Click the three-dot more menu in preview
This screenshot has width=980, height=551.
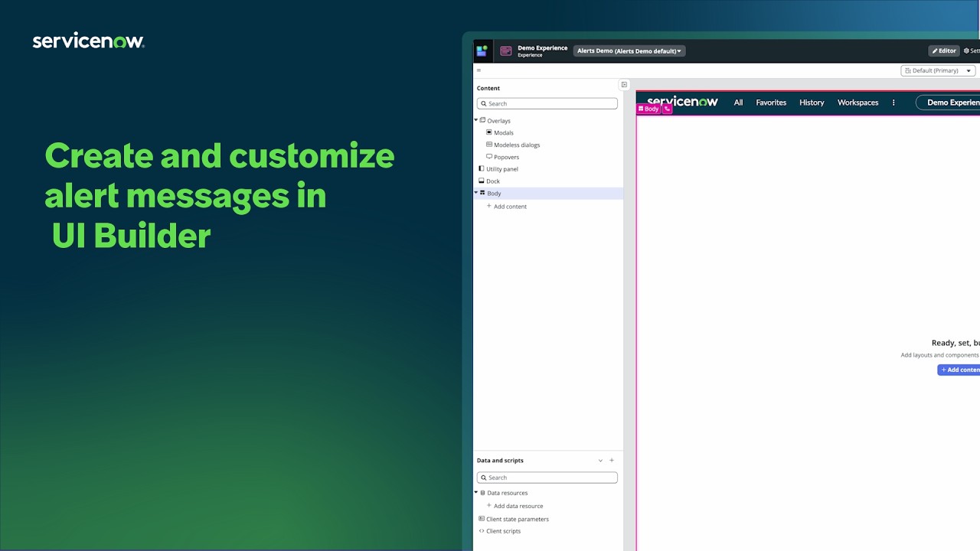pyautogui.click(x=893, y=103)
